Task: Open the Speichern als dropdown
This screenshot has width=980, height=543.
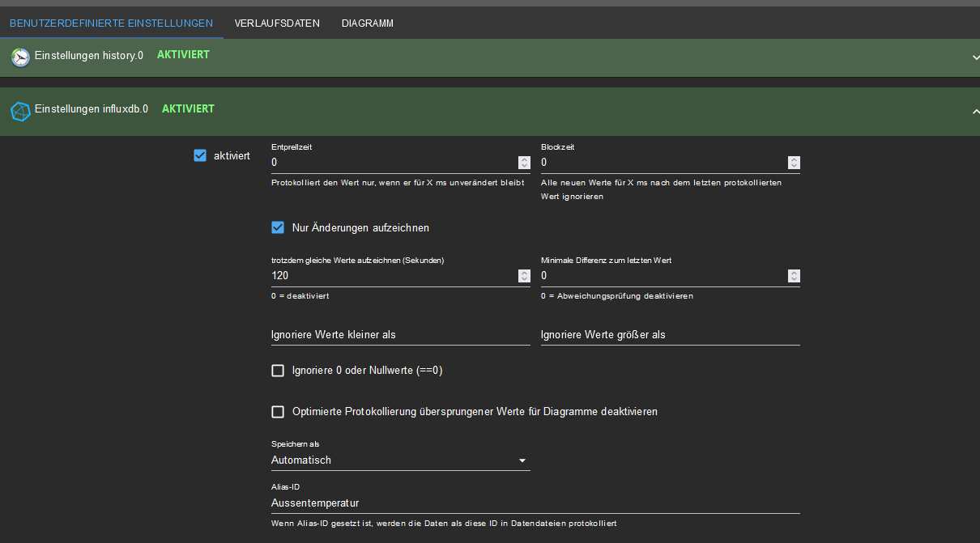Action: pyautogui.click(x=400, y=460)
